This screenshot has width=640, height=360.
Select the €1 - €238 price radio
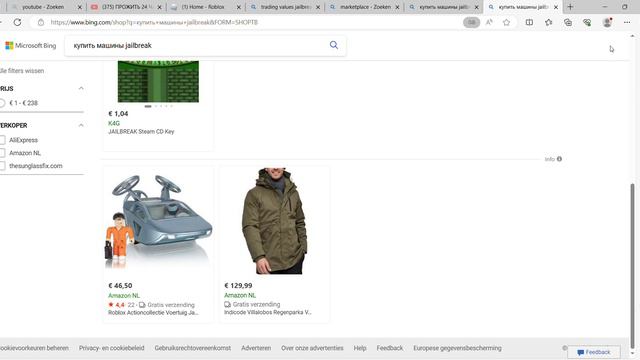[2, 103]
